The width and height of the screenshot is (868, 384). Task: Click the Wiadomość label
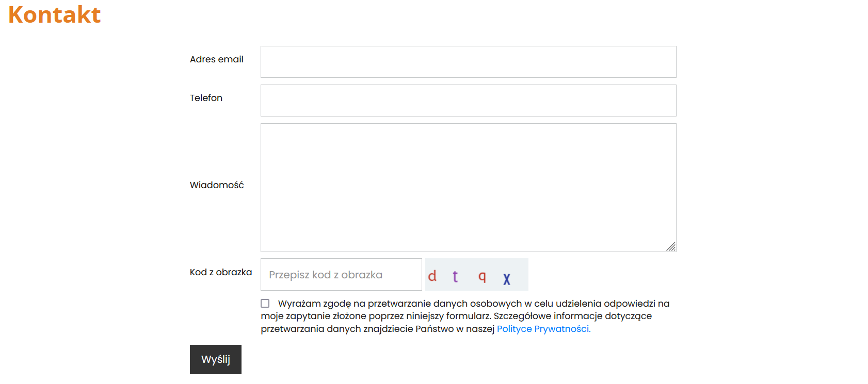tap(217, 185)
